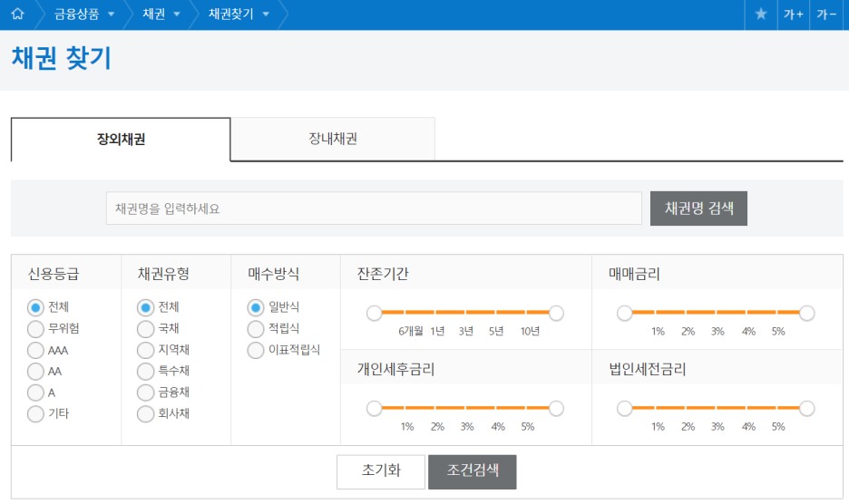Decrease font size with 가- button
Screen dimensions: 849x504
(826, 15)
